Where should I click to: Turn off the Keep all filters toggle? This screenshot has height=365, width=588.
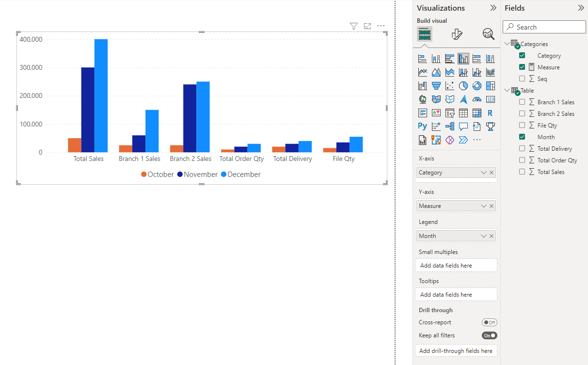click(489, 335)
